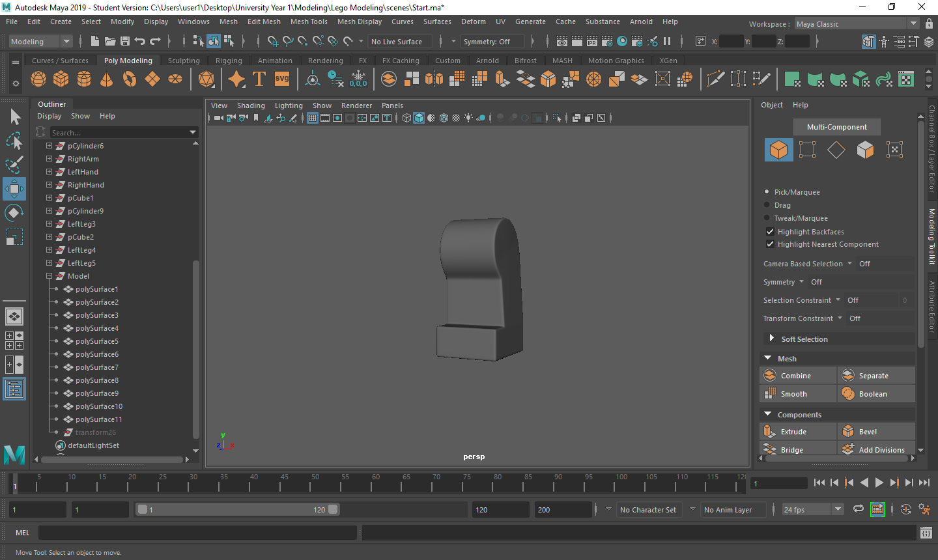Open the Modeling menu set dropdown

tap(40, 42)
